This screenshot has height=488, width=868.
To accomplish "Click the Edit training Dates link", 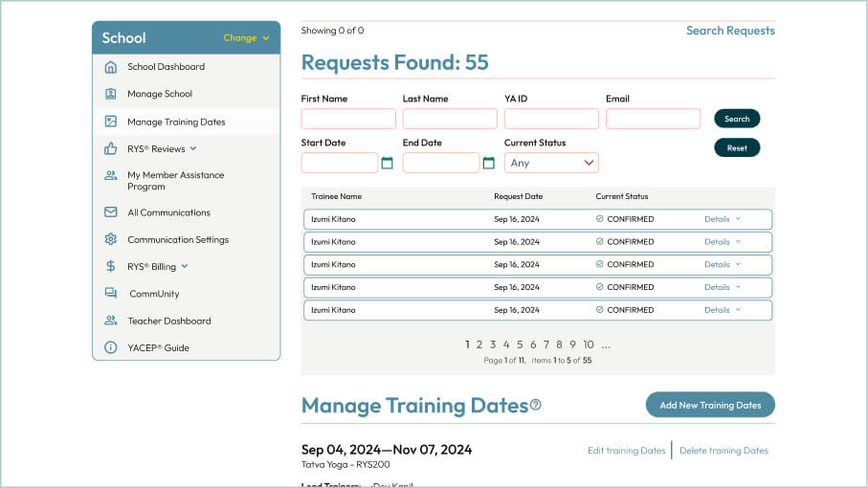I will click(x=626, y=451).
